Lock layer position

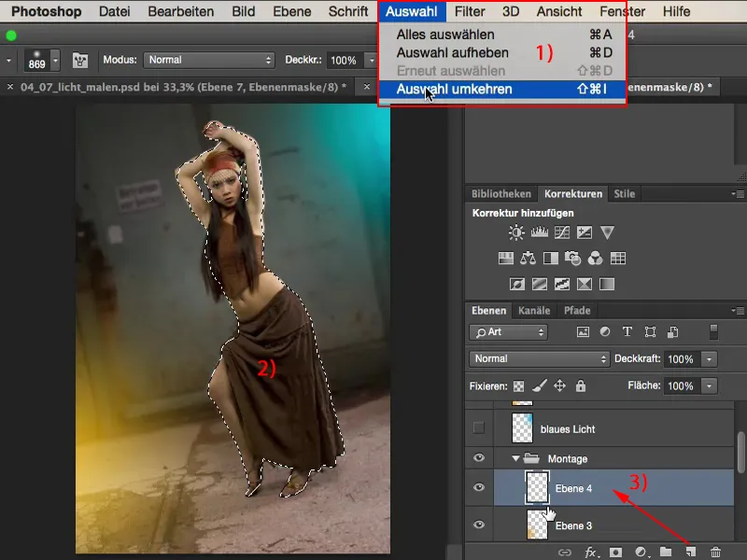[559, 385]
